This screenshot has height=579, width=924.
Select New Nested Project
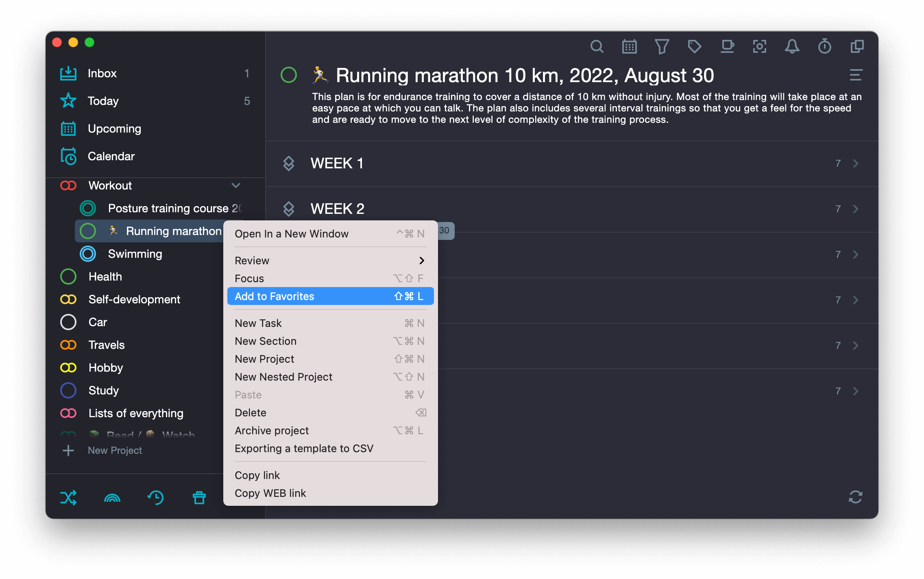[x=330, y=377]
